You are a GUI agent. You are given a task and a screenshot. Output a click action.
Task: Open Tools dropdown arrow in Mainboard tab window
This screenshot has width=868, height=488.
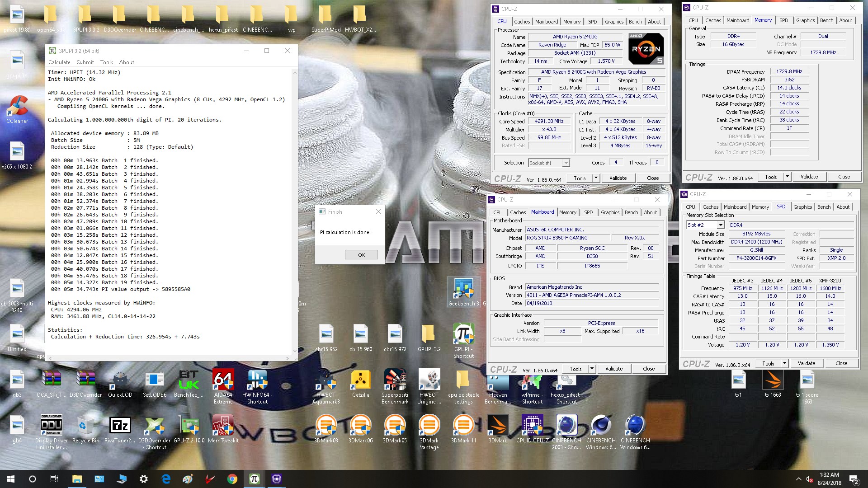tap(591, 369)
